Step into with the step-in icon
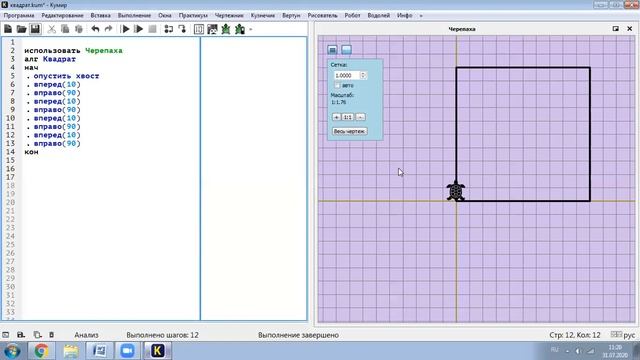This screenshot has height=360, width=640. 182,29
